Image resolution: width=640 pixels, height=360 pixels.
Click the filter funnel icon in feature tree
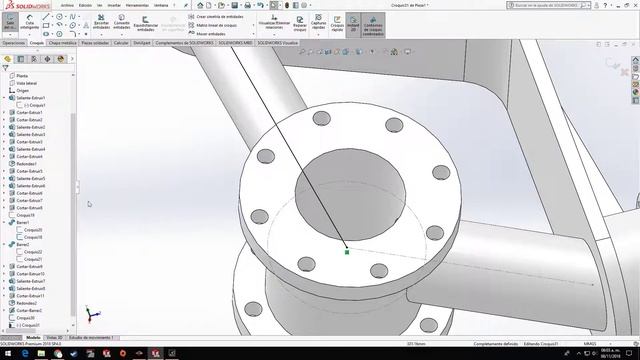coord(5,68)
